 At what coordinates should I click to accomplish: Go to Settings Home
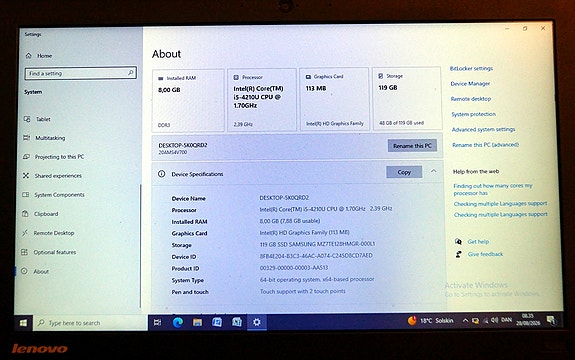click(39, 56)
